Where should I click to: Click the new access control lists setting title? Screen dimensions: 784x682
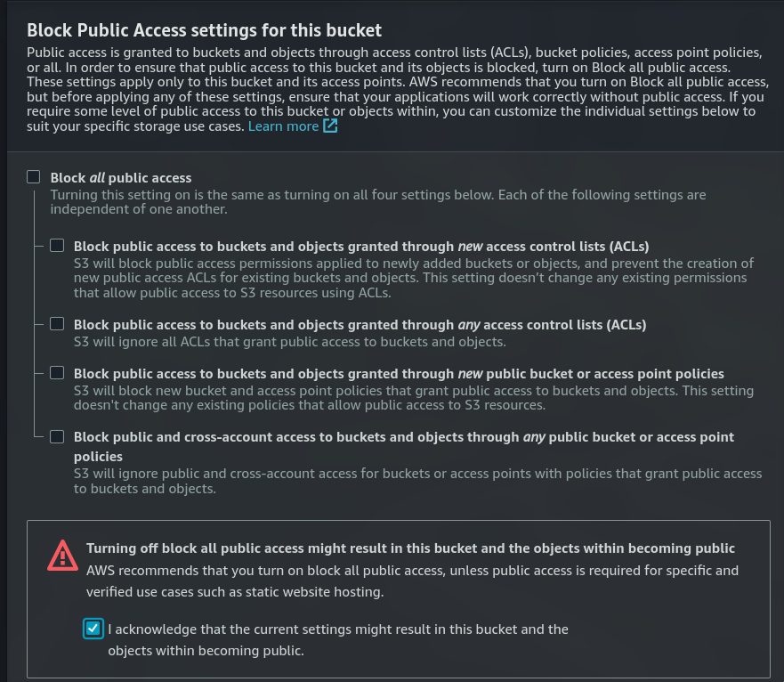point(361,247)
